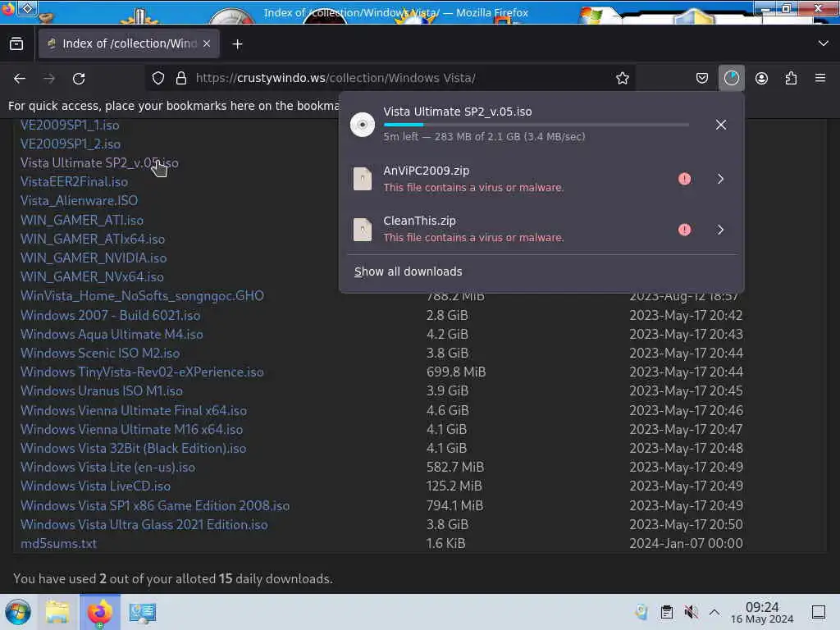Open the Save to Pocket icon
Viewport: 840px width, 630px height.
tap(702, 78)
